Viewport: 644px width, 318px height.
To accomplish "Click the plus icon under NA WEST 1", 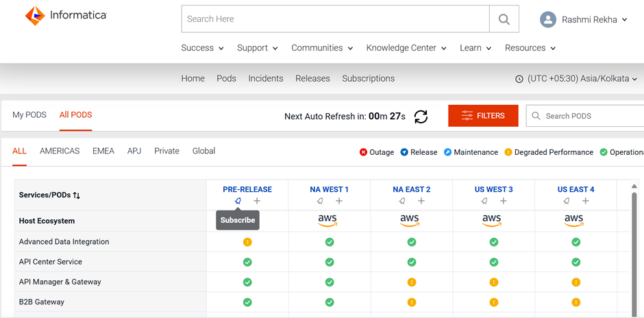I will (x=339, y=201).
